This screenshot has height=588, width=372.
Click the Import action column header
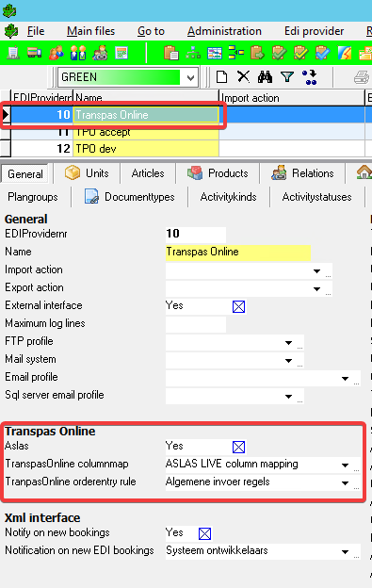pyautogui.click(x=291, y=98)
